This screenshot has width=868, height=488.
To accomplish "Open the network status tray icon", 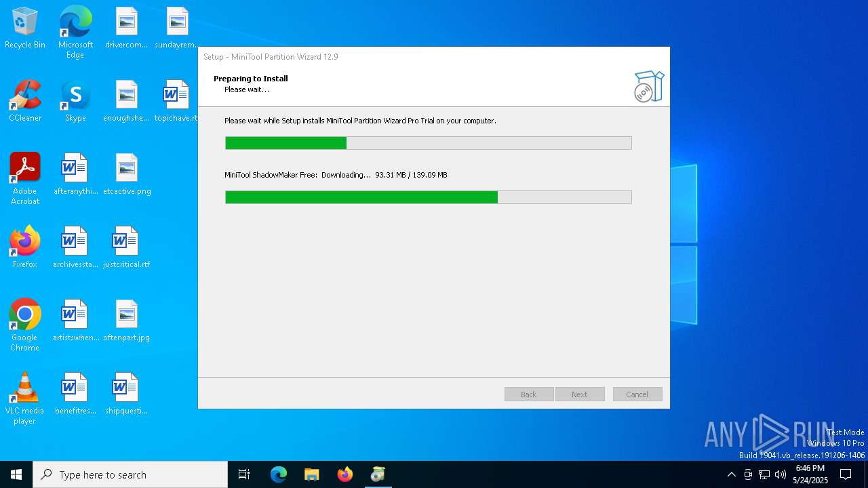I will [764, 474].
